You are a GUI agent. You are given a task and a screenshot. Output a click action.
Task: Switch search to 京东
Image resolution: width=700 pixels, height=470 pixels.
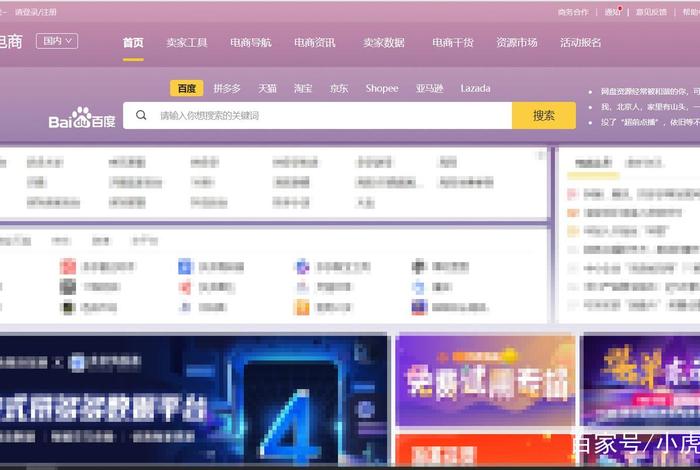(339, 88)
